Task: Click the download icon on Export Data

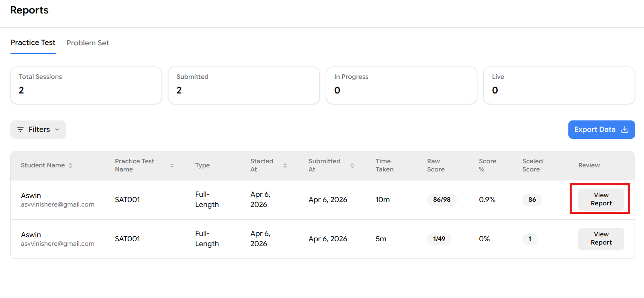Action: pos(624,129)
